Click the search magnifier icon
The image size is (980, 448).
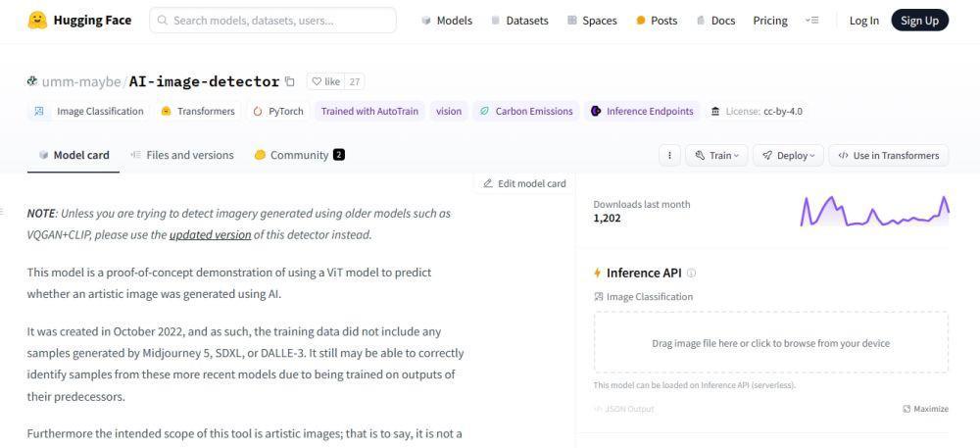pos(163,21)
